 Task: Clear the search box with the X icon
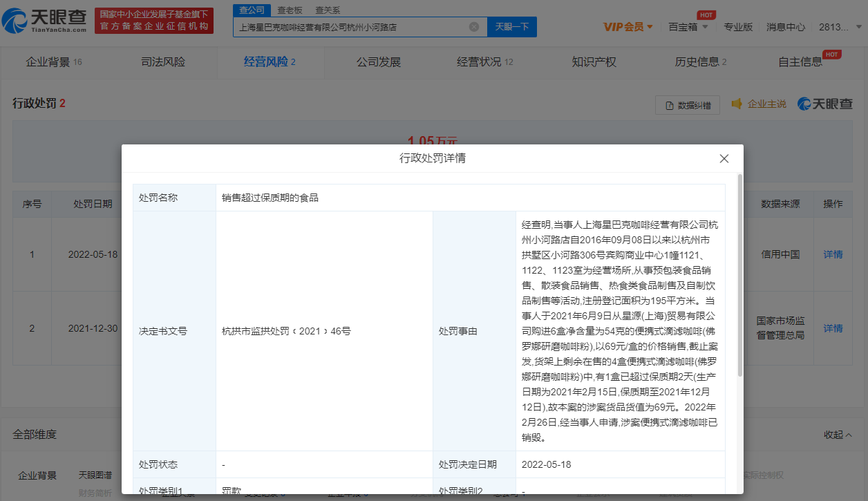tap(474, 27)
